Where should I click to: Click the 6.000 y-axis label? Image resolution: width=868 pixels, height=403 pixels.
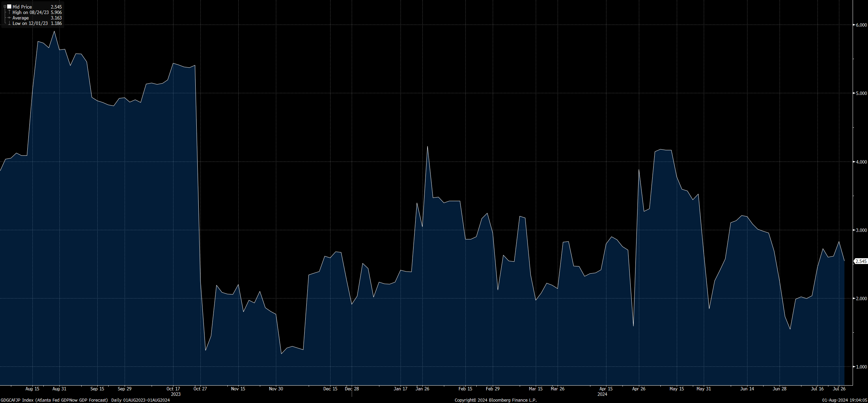(861, 25)
